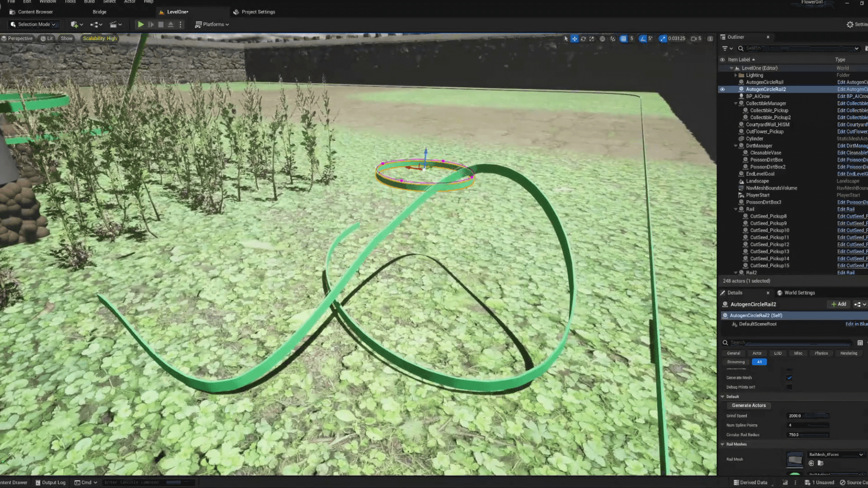The height and width of the screenshot is (488, 868).
Task: Open the RailMesh_4Faces asset dropdown
Action: 835,455
